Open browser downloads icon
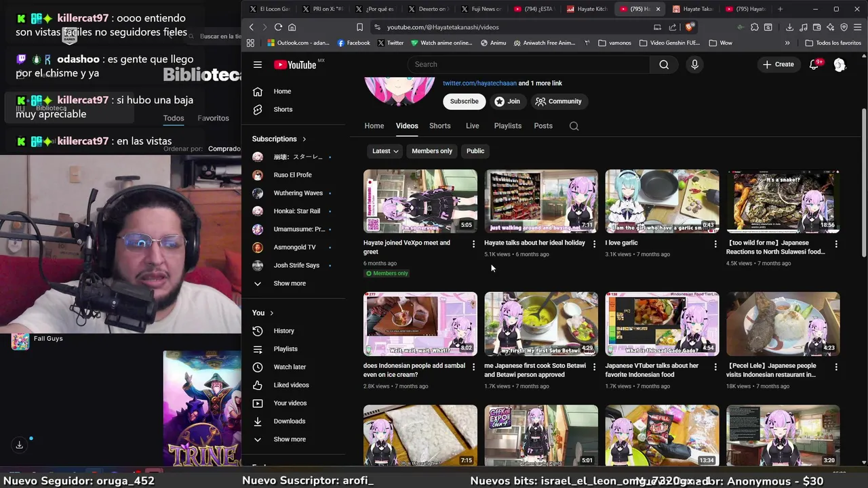The width and height of the screenshot is (868, 488). point(789,27)
